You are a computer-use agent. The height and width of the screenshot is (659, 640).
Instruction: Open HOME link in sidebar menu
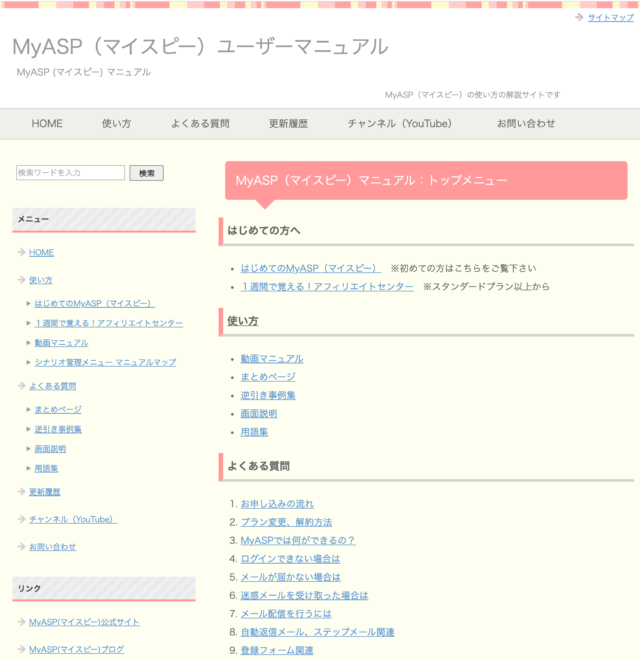coord(41,253)
